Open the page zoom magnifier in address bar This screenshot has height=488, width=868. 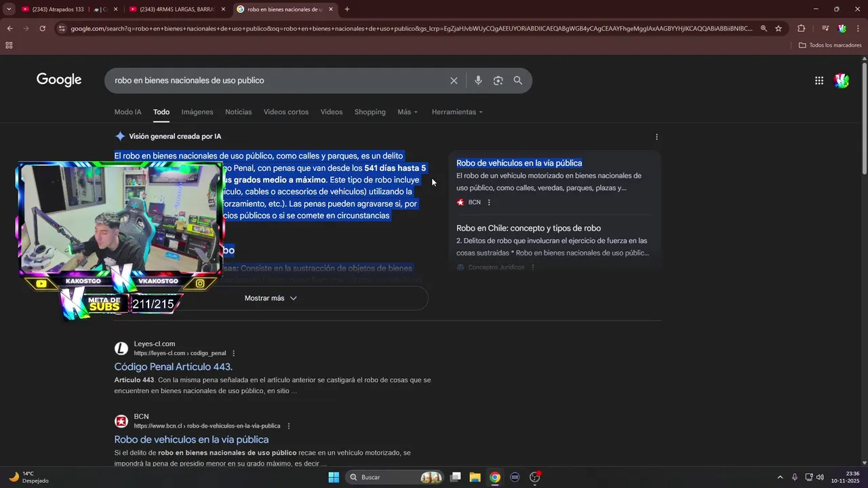coord(764,28)
